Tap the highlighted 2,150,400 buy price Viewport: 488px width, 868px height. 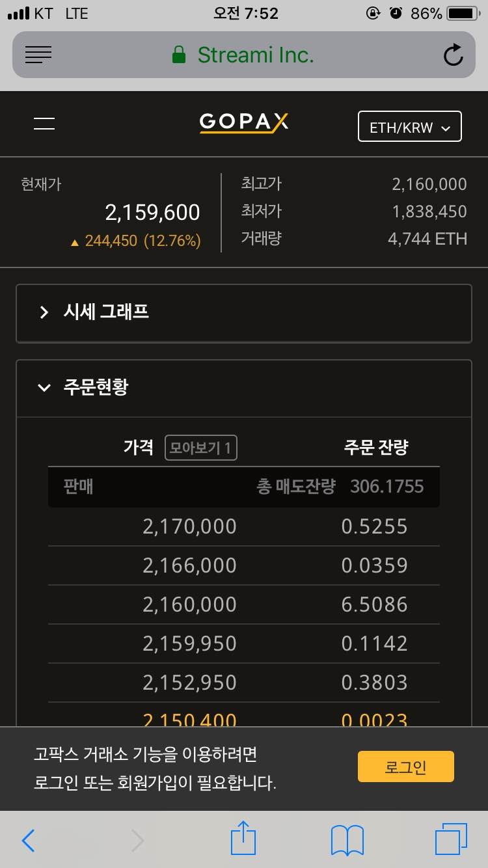tap(189, 720)
